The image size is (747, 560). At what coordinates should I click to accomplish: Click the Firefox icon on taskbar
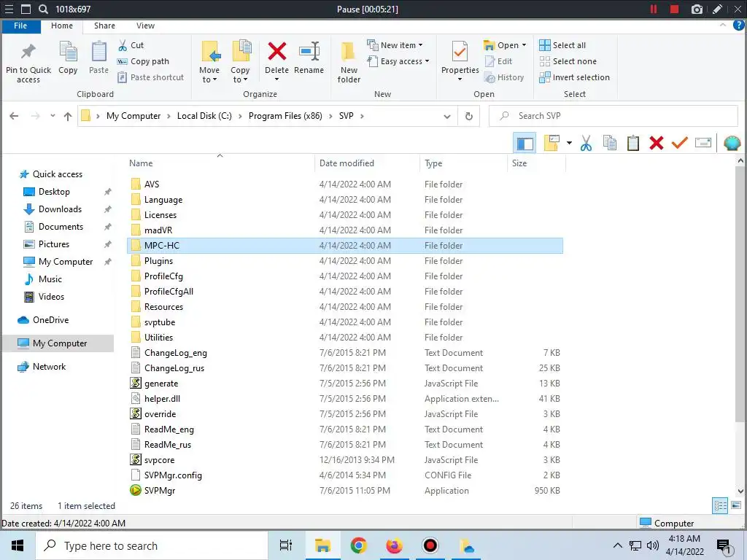pos(394,545)
